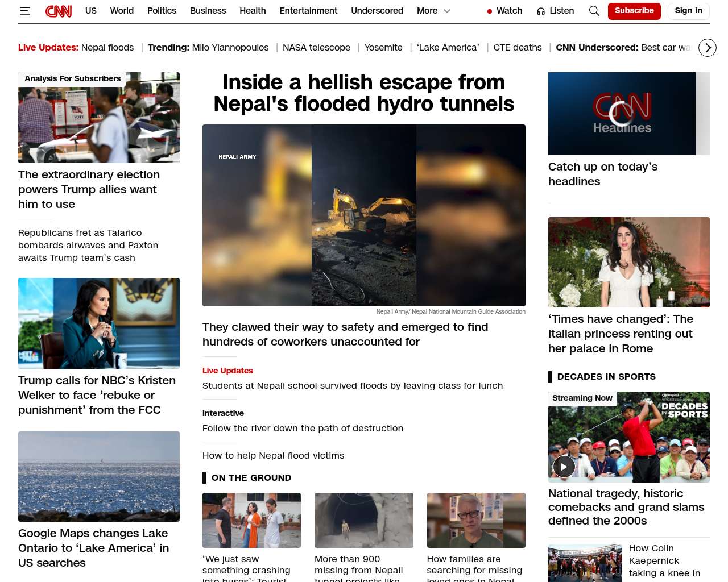The width and height of the screenshot is (728, 582).
Task: Open the Underscored section
Action: pos(377,11)
